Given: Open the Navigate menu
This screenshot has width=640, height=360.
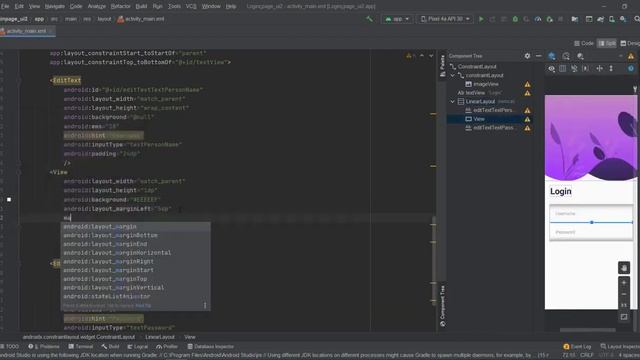Looking at the screenshot, I should coord(55,7).
